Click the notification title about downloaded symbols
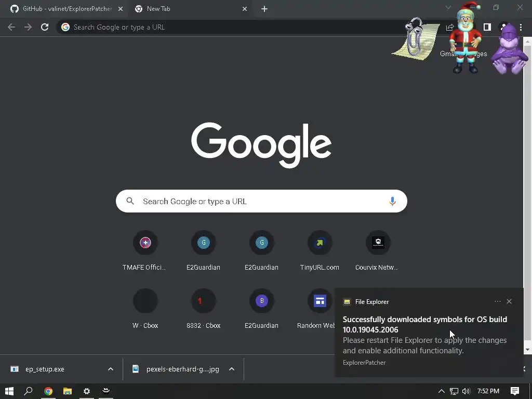 coord(425,324)
